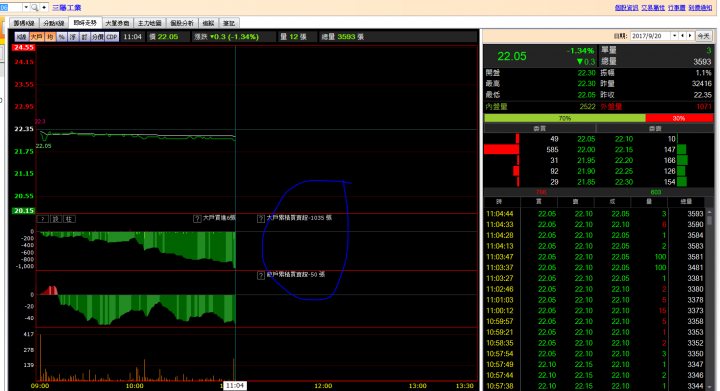
Task: Toggle the % percent scale button
Action: tap(62, 37)
